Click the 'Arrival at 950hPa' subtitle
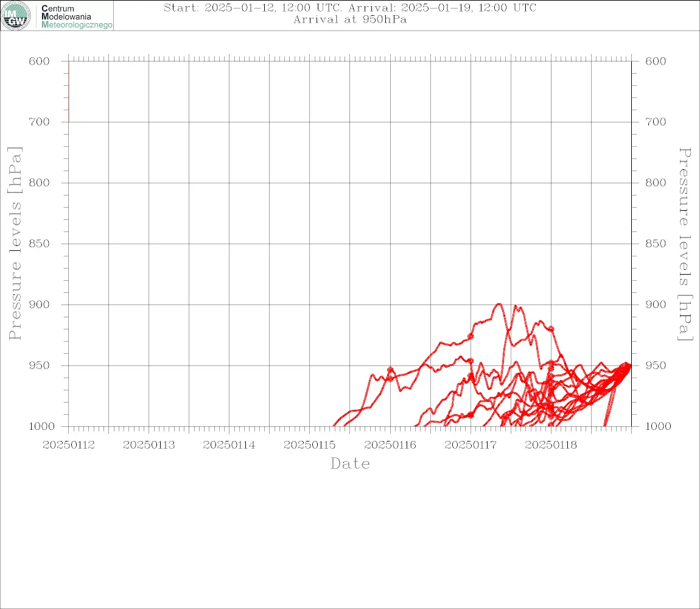The height and width of the screenshot is (609, 700). (x=350, y=19)
